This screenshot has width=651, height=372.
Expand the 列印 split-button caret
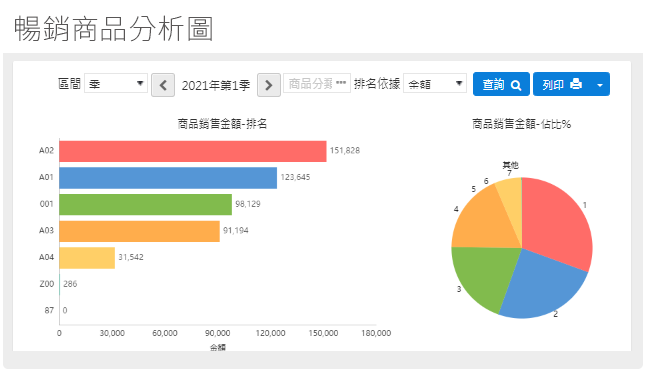600,84
